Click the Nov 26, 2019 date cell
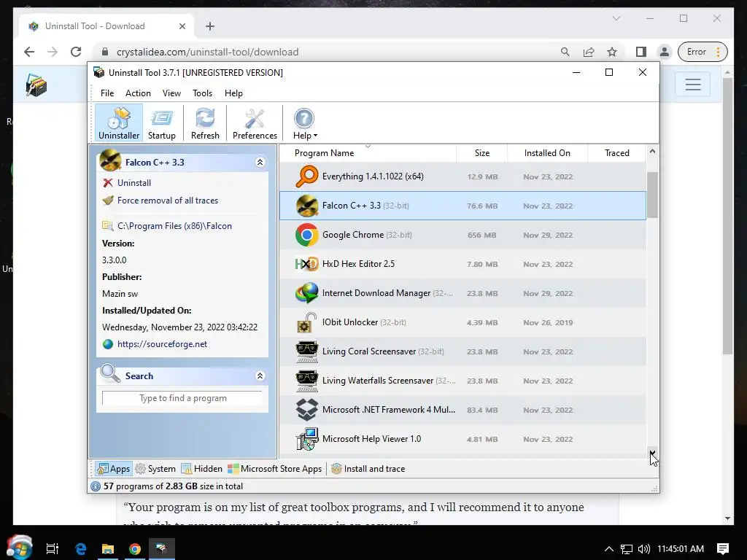This screenshot has width=747, height=560. (548, 322)
